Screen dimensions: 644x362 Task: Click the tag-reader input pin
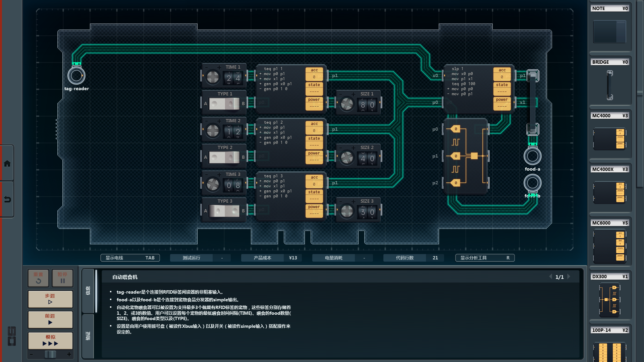tap(76, 76)
